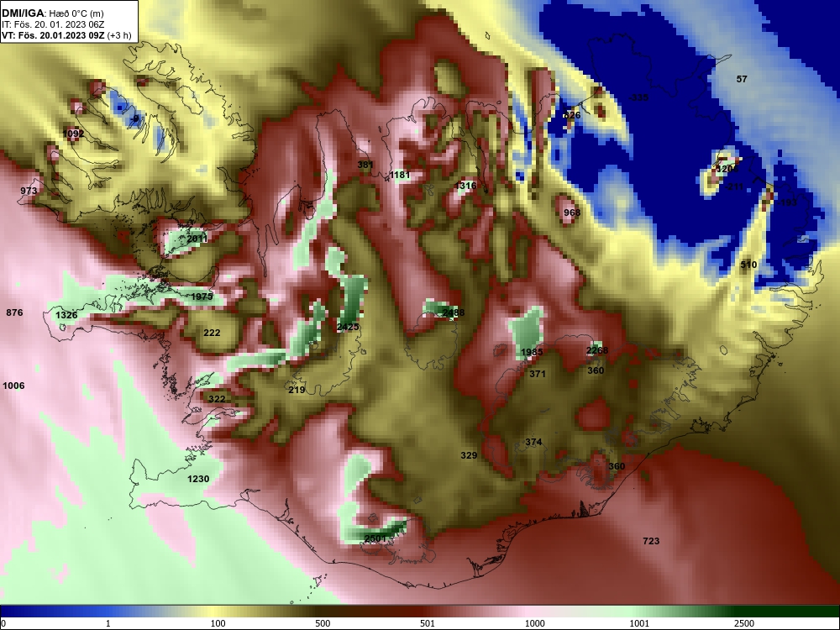This screenshot has width=840, height=630.
Task: Click the map value 381
Action: [x=365, y=165]
